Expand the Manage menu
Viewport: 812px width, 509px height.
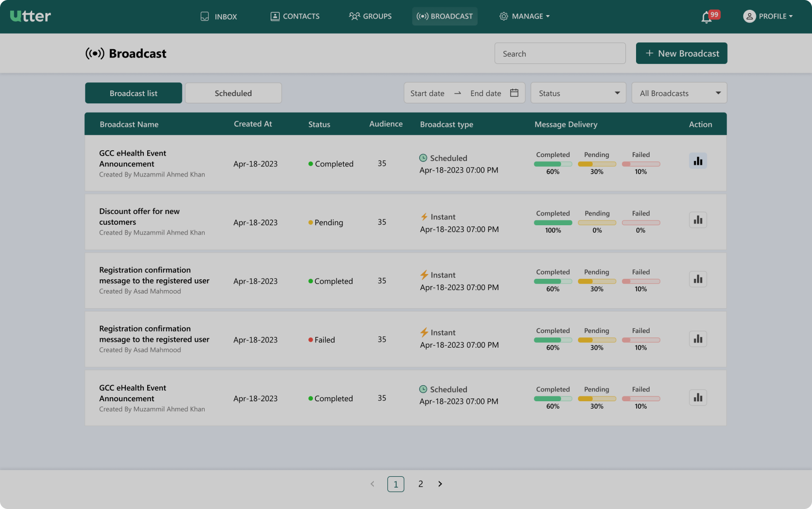tap(524, 16)
